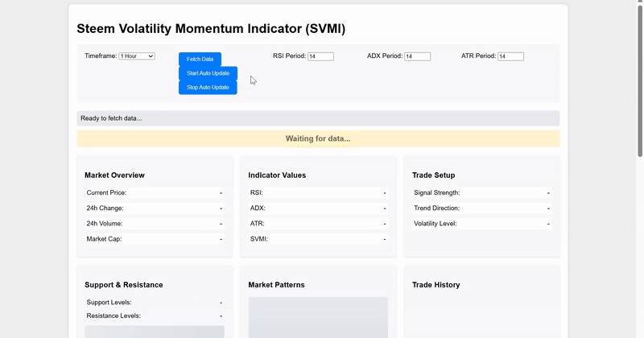The image size is (644, 338).
Task: Click the 'Waiting for data...' banner
Action: (x=318, y=138)
